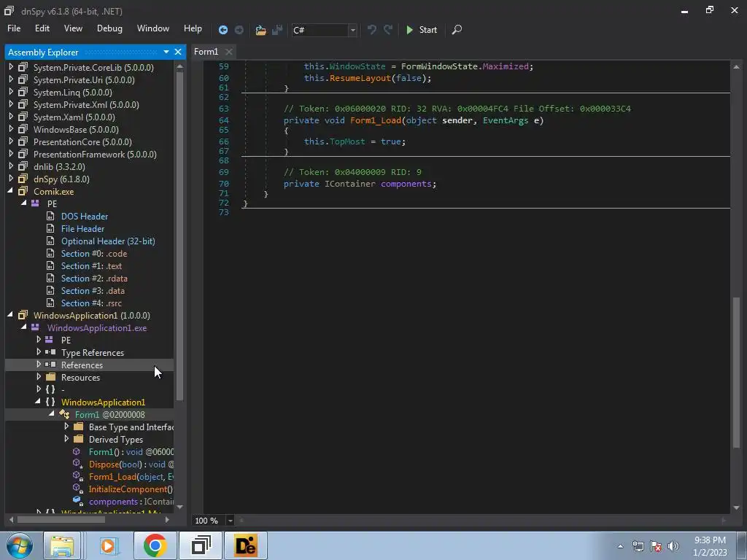Open the C# language dropdown
747x560 pixels.
pos(352,30)
